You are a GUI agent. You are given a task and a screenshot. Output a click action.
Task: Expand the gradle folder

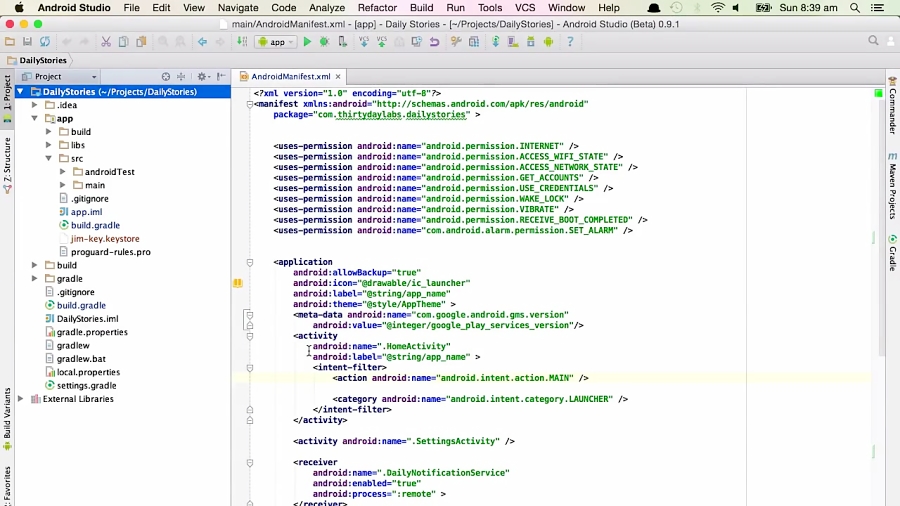[x=34, y=278]
